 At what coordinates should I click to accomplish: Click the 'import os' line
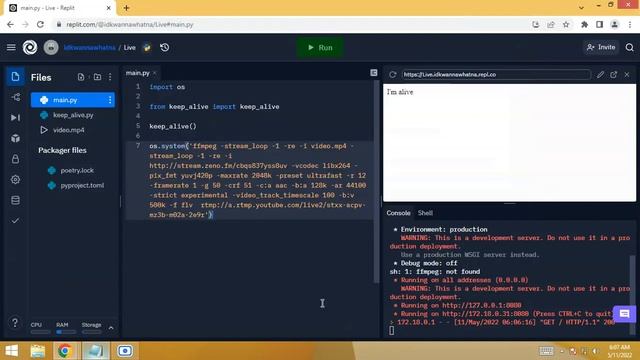pyautogui.click(x=167, y=87)
